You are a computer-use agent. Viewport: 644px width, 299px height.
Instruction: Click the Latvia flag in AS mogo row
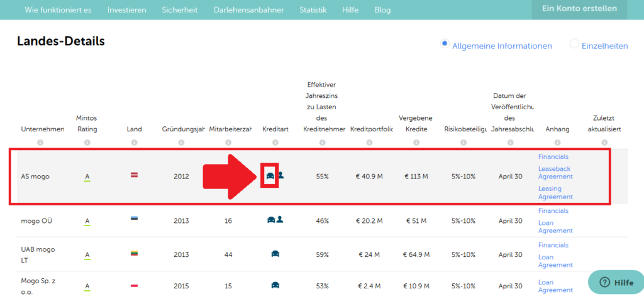(x=135, y=175)
